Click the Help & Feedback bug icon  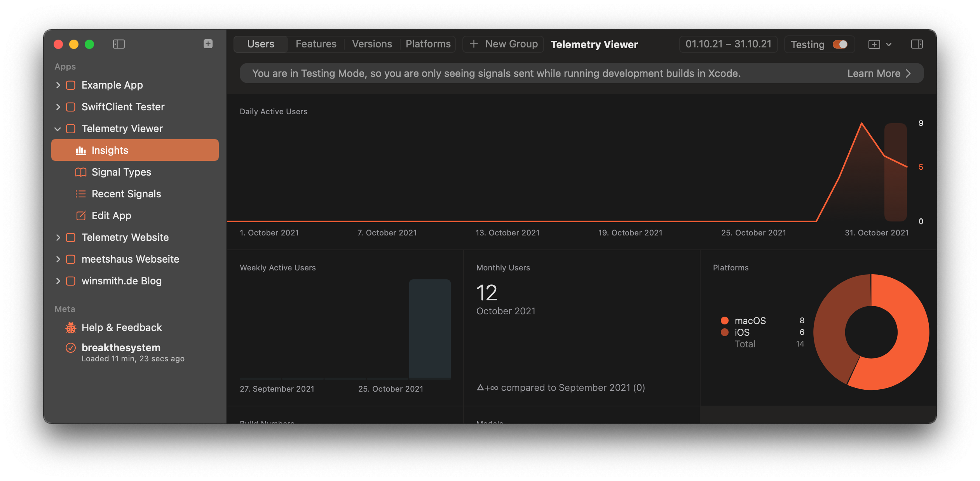(71, 328)
